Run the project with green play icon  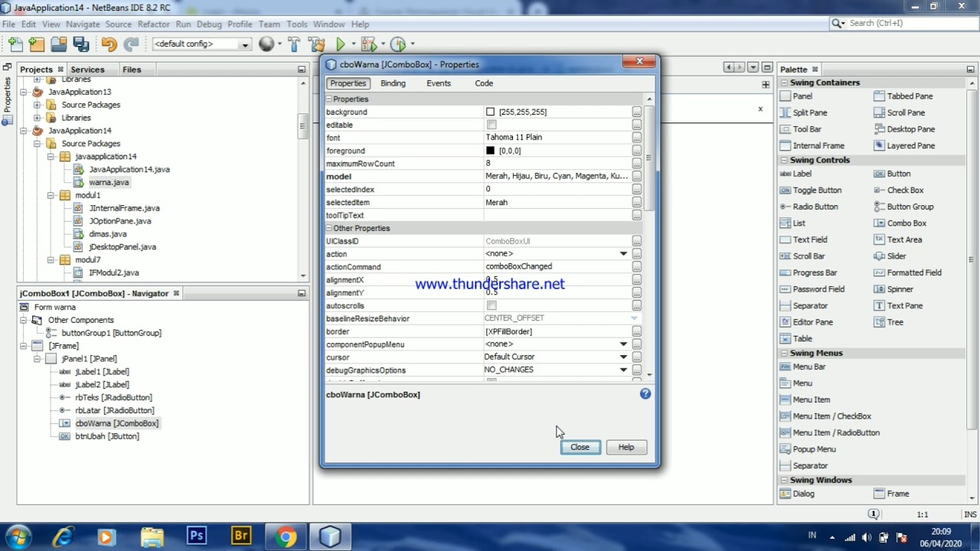coord(341,44)
